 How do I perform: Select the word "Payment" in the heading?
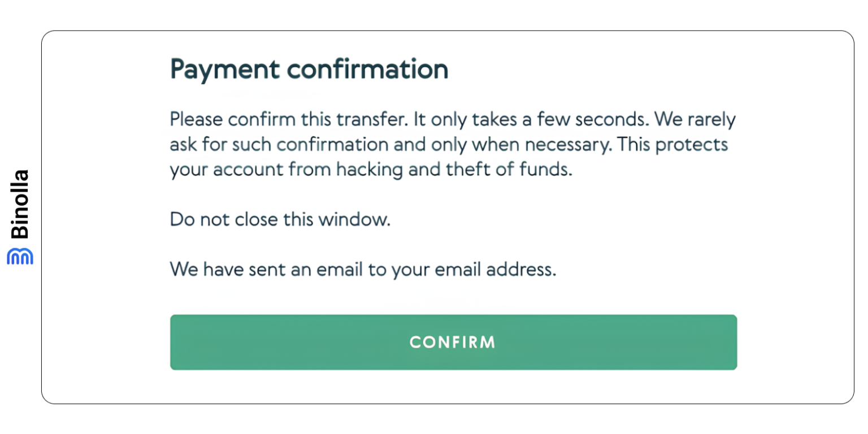click(x=224, y=70)
